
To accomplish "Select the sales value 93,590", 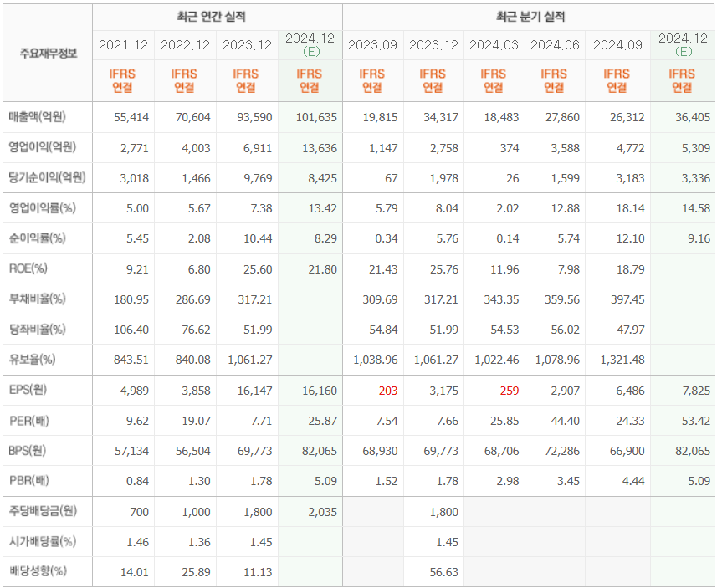I will pos(254,117).
